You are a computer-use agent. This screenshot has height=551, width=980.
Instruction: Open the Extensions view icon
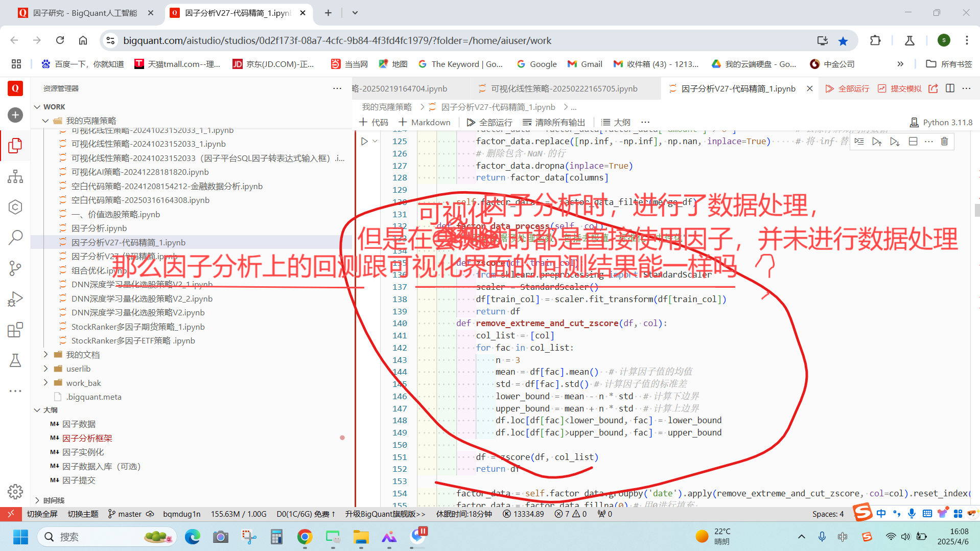[15, 330]
